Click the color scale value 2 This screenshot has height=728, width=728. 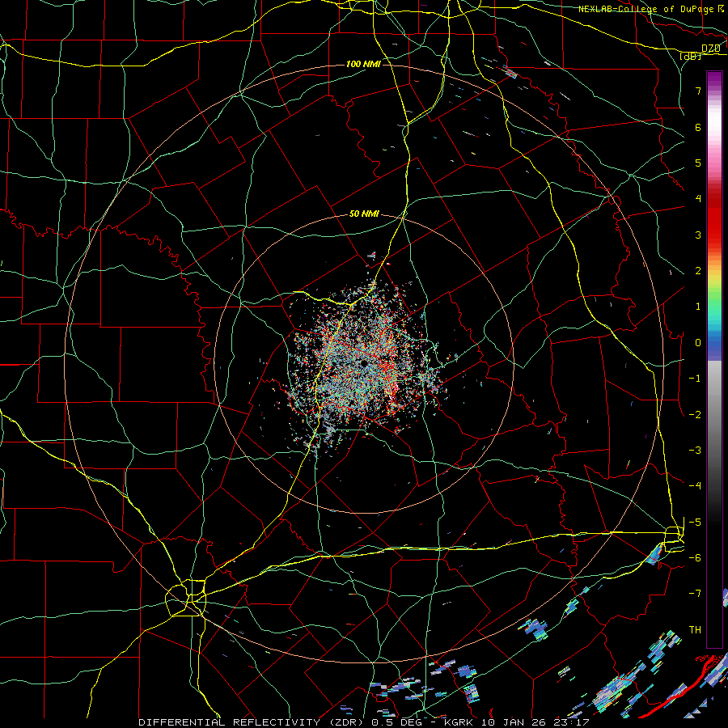click(x=698, y=271)
